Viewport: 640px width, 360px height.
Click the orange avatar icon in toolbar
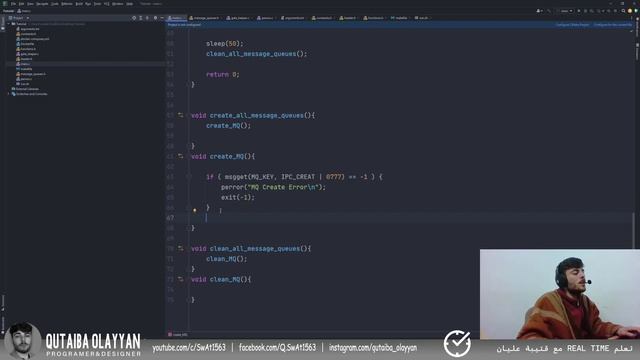(630, 11)
